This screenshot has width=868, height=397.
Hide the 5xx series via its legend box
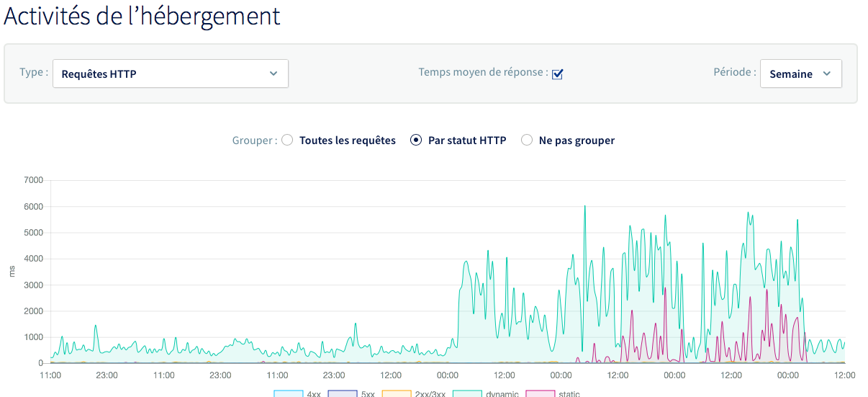[342, 393]
